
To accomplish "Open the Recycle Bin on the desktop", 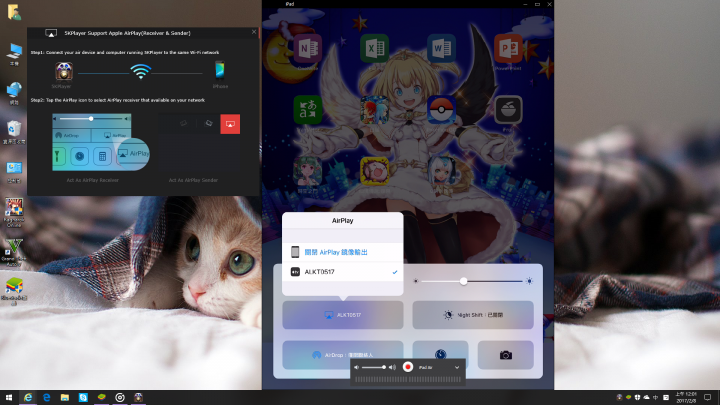I will tap(14, 132).
